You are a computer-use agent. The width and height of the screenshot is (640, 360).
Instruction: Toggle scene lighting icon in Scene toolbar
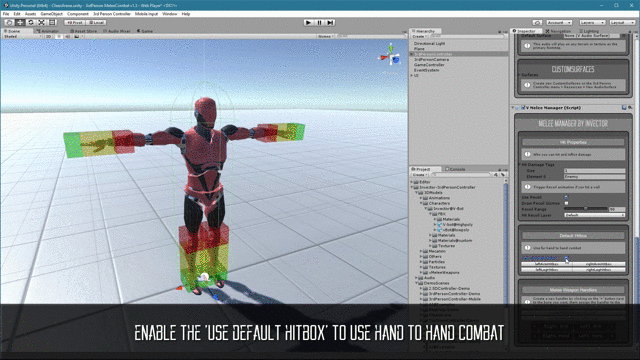coord(59,36)
